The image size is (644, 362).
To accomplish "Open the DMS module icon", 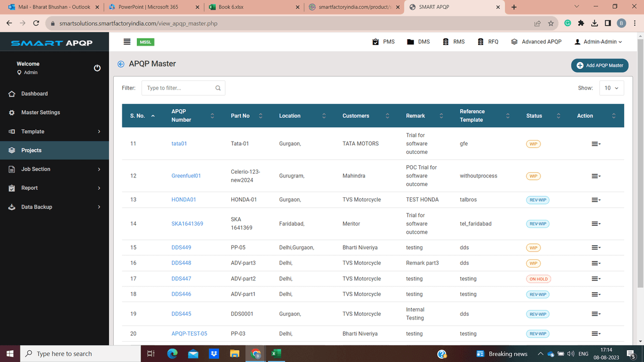I will pos(410,41).
